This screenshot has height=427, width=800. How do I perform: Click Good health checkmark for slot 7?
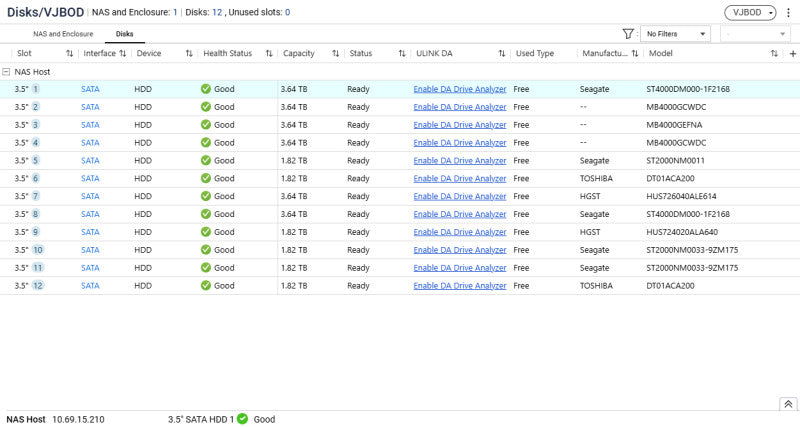pyautogui.click(x=206, y=196)
